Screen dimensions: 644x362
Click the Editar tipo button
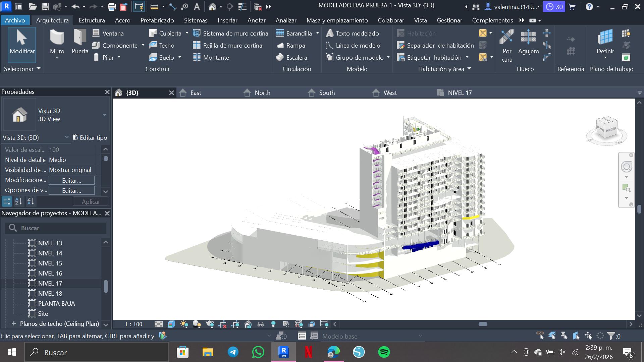tap(90, 138)
